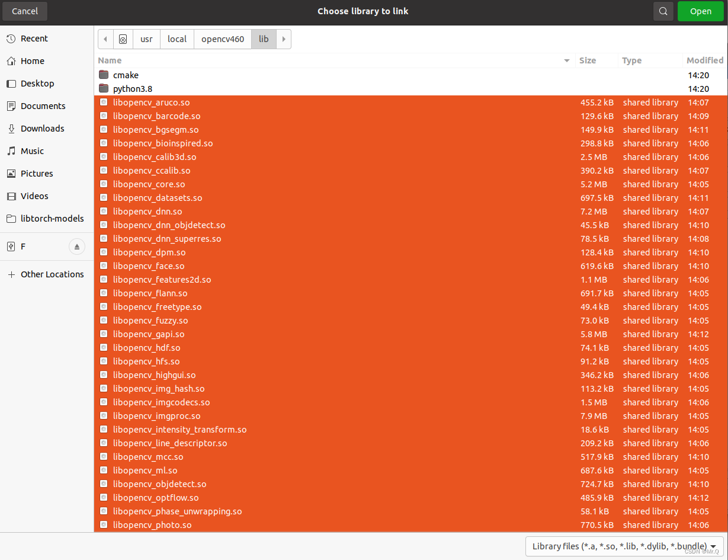
Task: Click the Pictures icon in sidebar
Action: 11,174
